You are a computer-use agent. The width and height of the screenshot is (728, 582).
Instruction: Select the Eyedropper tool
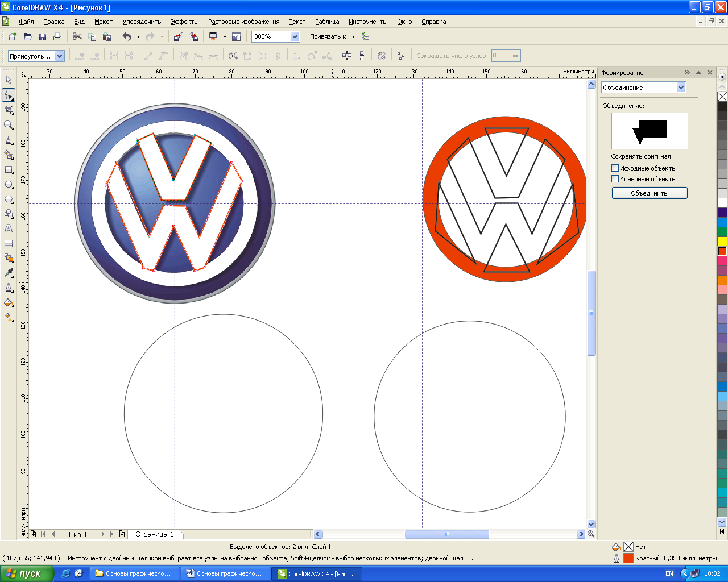[9, 273]
